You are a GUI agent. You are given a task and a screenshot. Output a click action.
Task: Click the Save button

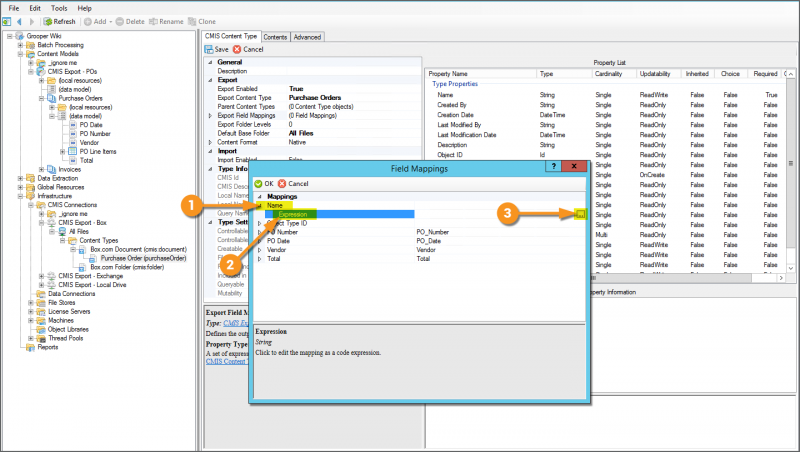pyautogui.click(x=216, y=49)
